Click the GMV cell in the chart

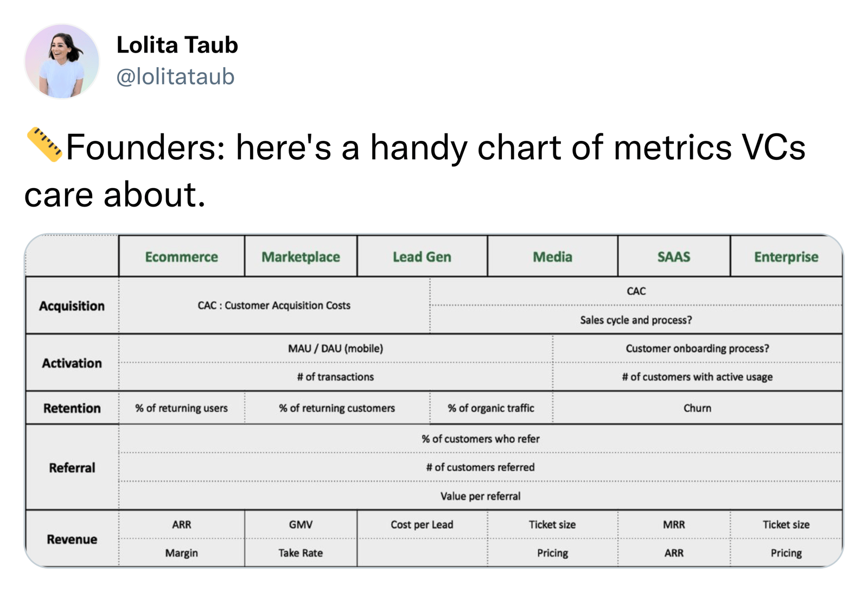301,525
